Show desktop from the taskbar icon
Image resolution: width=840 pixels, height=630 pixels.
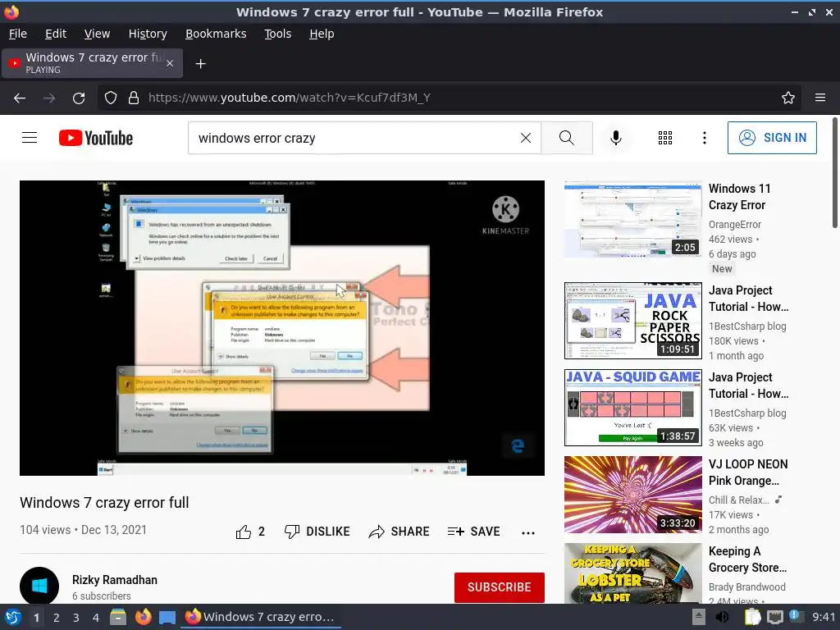tap(167, 617)
